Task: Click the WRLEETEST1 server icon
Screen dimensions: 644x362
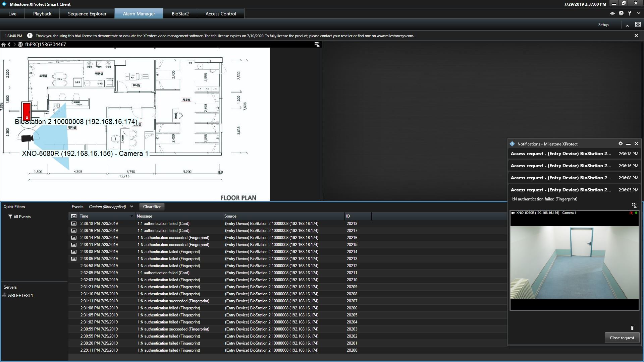Action: point(4,295)
